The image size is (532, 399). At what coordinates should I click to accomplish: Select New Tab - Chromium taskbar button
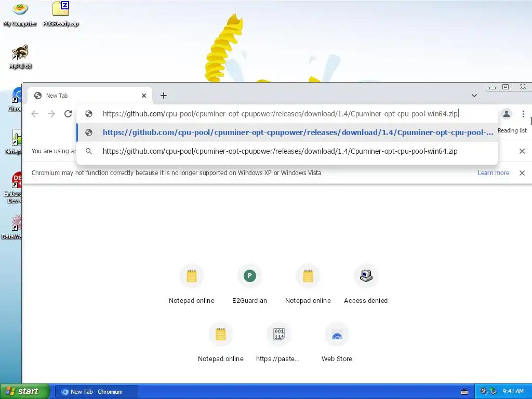tap(96, 392)
